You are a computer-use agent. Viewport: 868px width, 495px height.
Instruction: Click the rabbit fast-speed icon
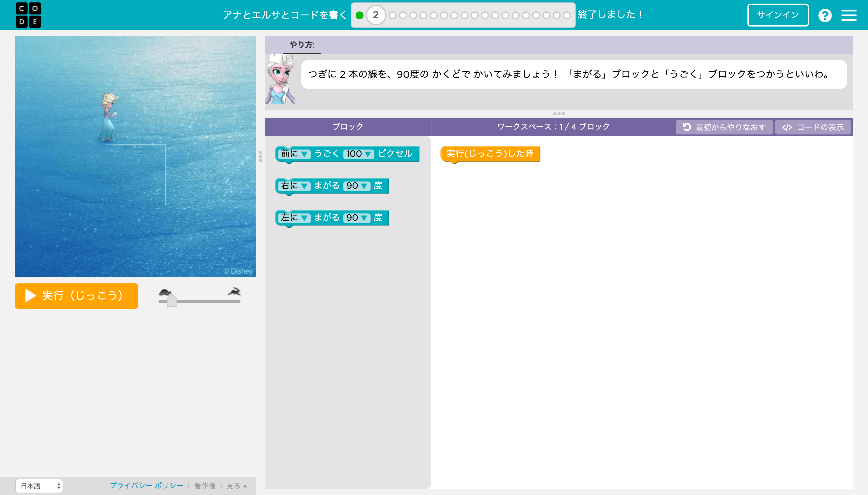click(x=234, y=291)
